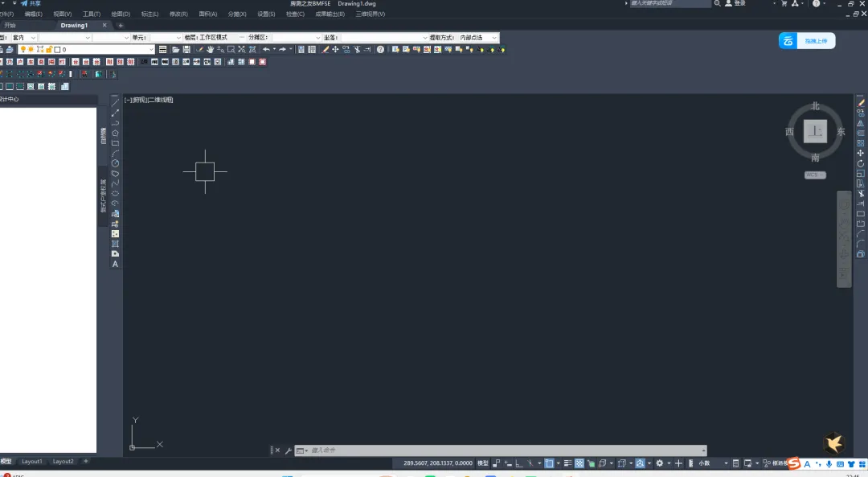Select the Arc draw tool
The height and width of the screenshot is (477, 868).
115,154
